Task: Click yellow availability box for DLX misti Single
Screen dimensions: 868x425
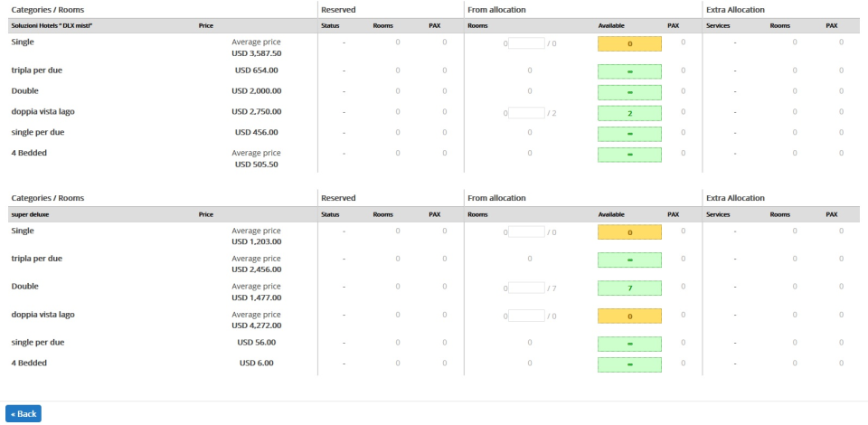Action: [629, 43]
